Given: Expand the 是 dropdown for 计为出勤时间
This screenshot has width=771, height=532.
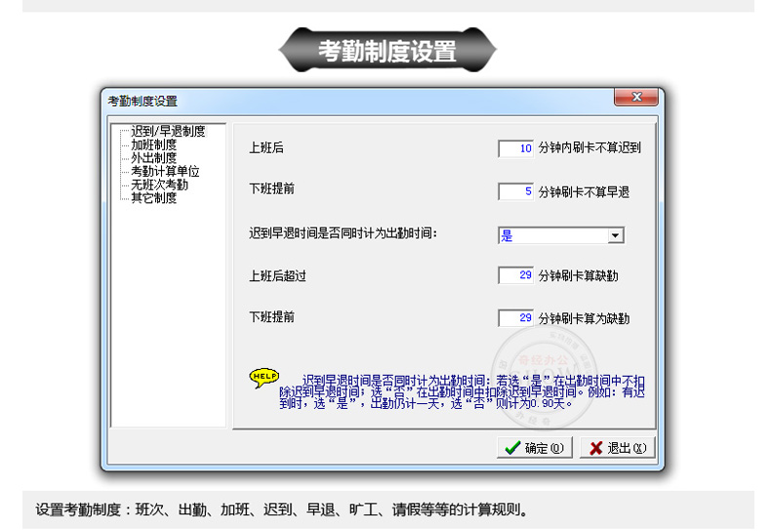Looking at the screenshot, I should tap(615, 235).
